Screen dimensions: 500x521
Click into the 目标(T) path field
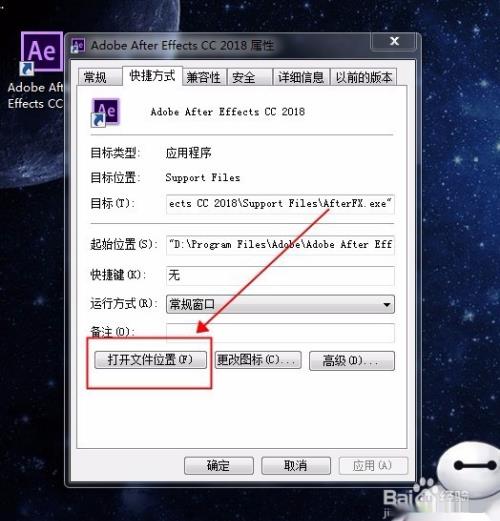[280, 204]
